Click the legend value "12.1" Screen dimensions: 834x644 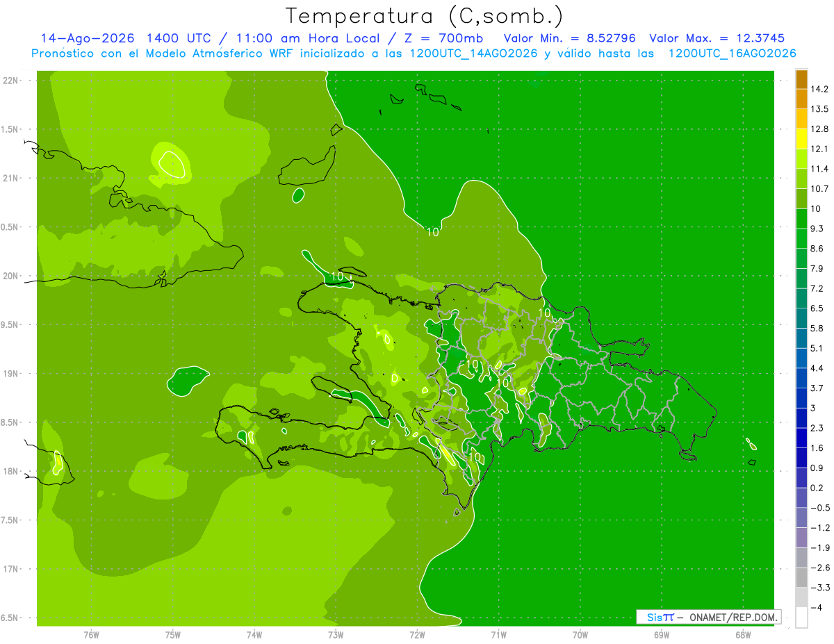(x=819, y=149)
